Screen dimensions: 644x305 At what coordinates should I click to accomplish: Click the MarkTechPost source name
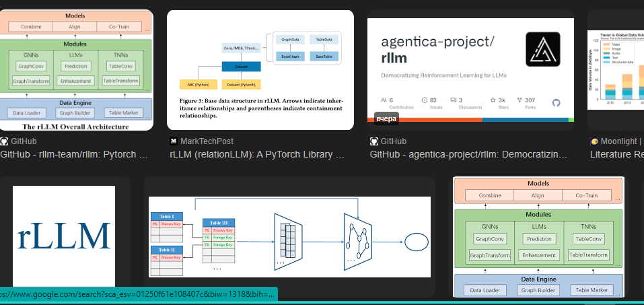coord(207,141)
